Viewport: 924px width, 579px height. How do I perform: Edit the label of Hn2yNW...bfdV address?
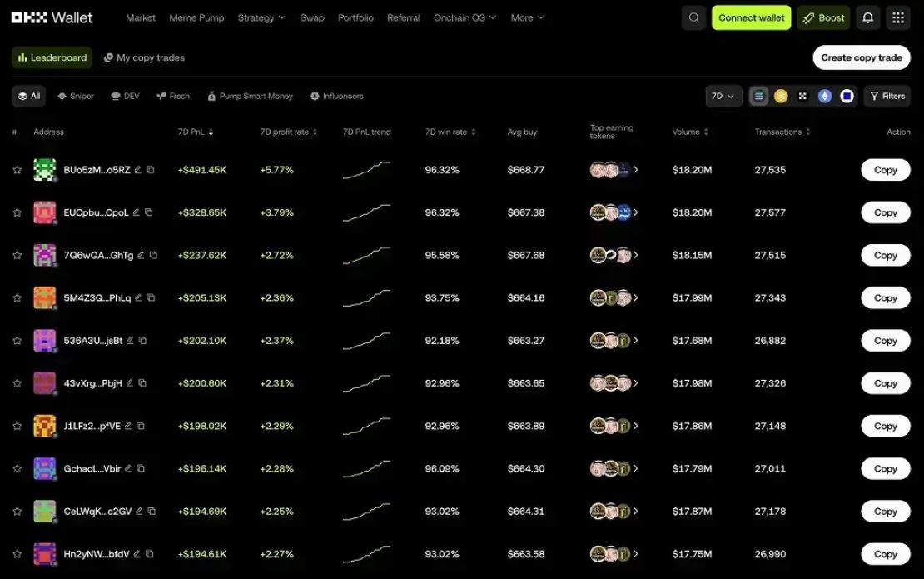tap(137, 554)
